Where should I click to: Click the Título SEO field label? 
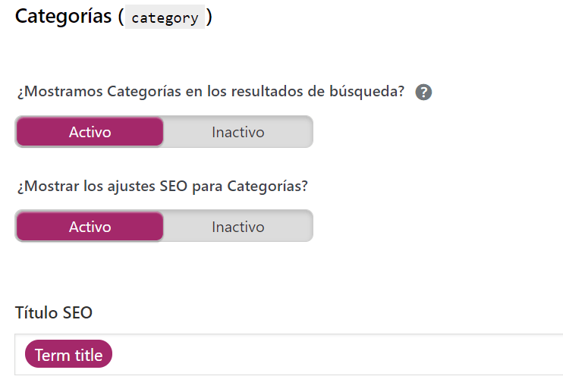point(54,312)
